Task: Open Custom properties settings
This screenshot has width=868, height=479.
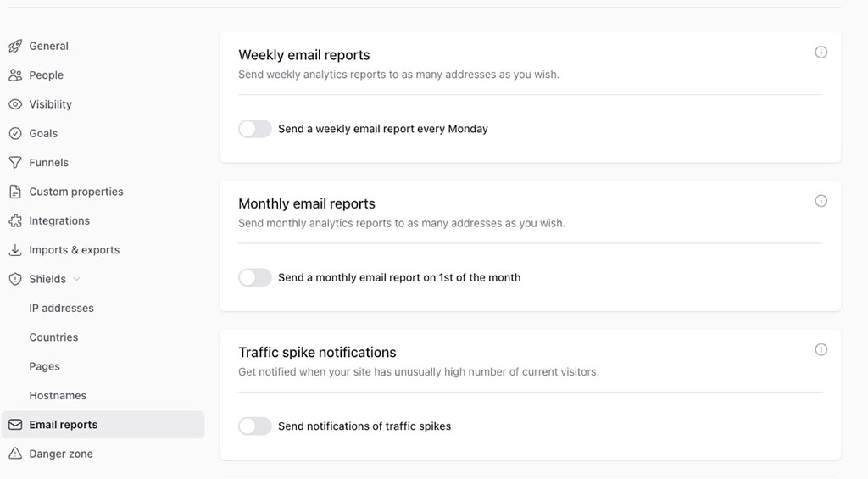Action: [76, 192]
